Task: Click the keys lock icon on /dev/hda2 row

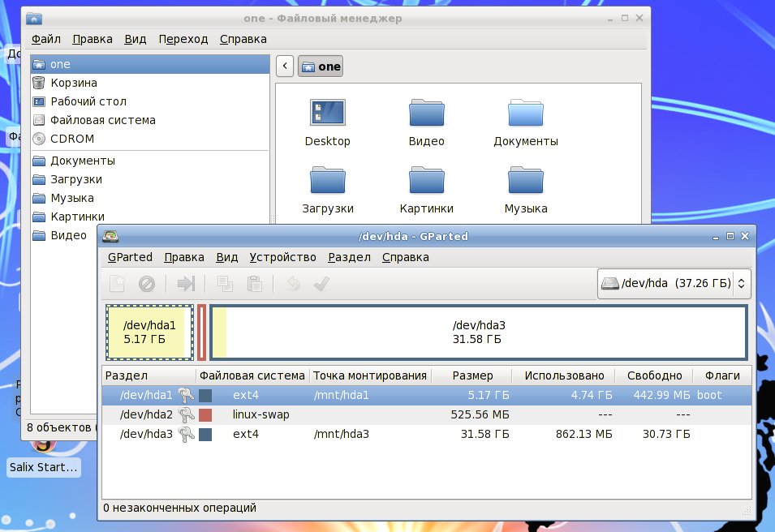Action: pos(186,415)
